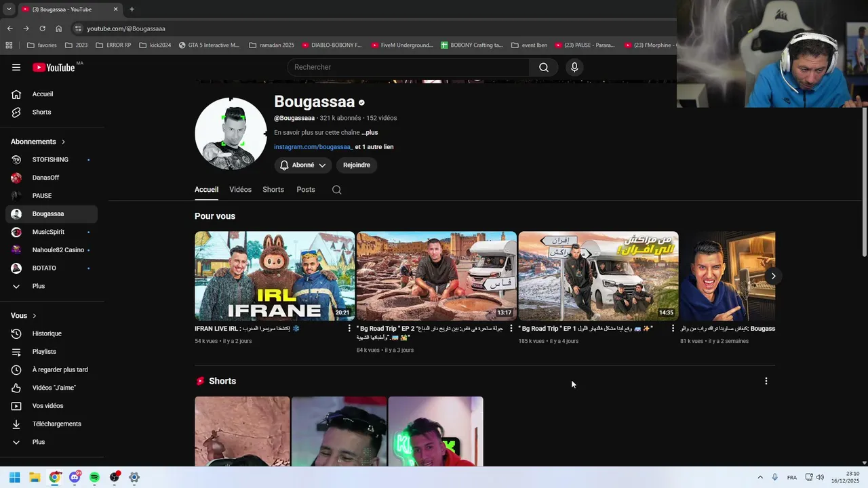
Task: Open Windows Start menu
Action: (x=15, y=477)
